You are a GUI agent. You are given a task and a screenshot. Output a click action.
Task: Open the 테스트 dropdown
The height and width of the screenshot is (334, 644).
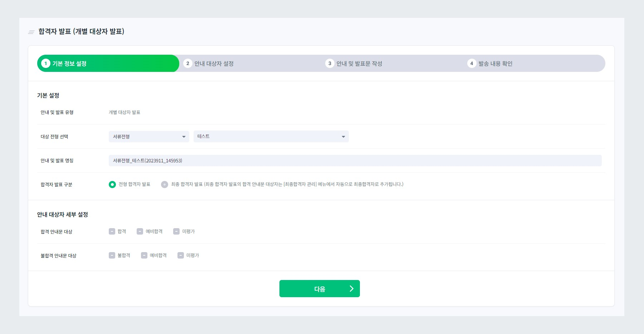tap(271, 137)
